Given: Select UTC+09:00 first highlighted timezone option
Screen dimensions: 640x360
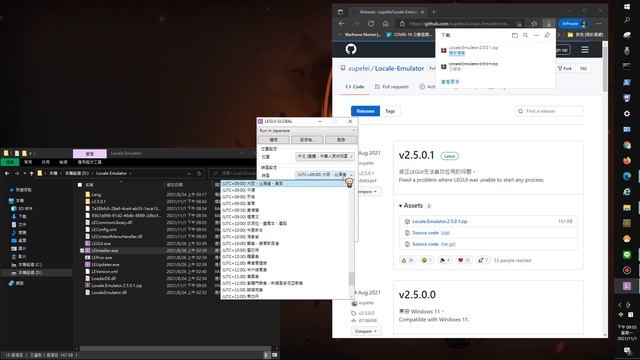Looking at the screenshot, I should pyautogui.click(x=284, y=184).
